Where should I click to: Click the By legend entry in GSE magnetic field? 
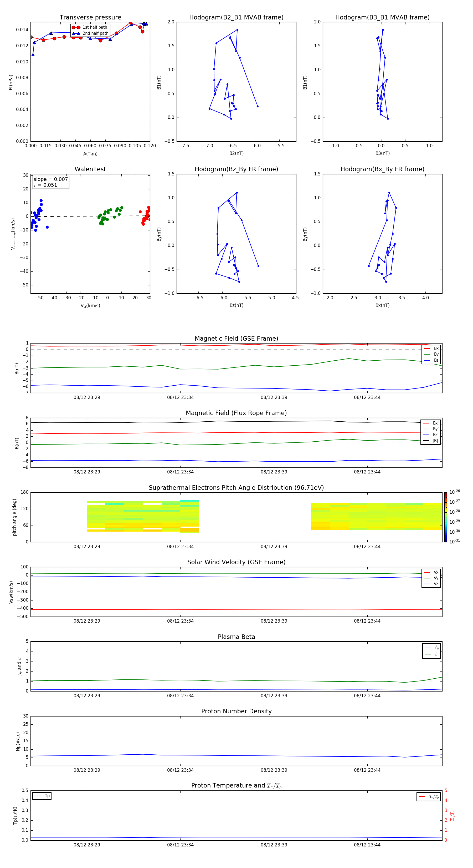point(431,355)
